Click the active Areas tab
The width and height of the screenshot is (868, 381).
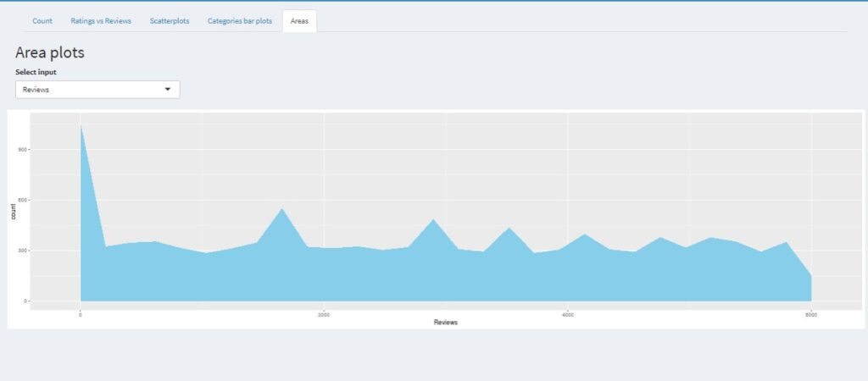[299, 20]
